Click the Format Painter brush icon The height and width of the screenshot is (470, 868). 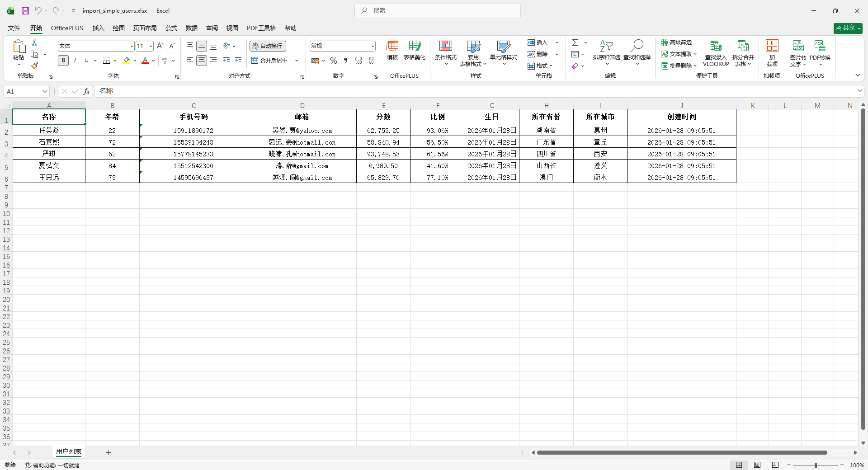click(34, 66)
